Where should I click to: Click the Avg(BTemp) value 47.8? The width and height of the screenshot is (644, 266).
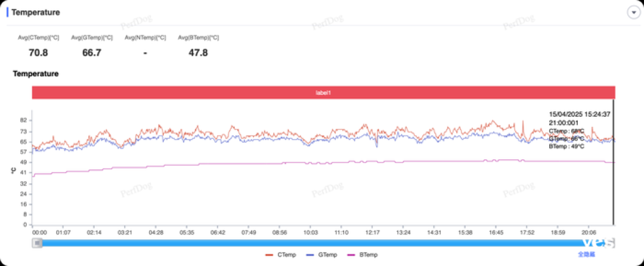click(198, 52)
